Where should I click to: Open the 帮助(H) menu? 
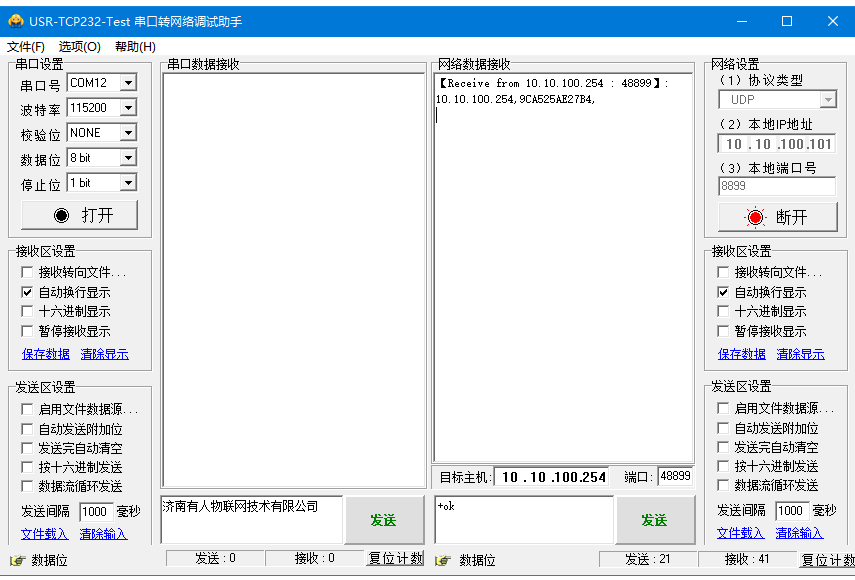[135, 46]
